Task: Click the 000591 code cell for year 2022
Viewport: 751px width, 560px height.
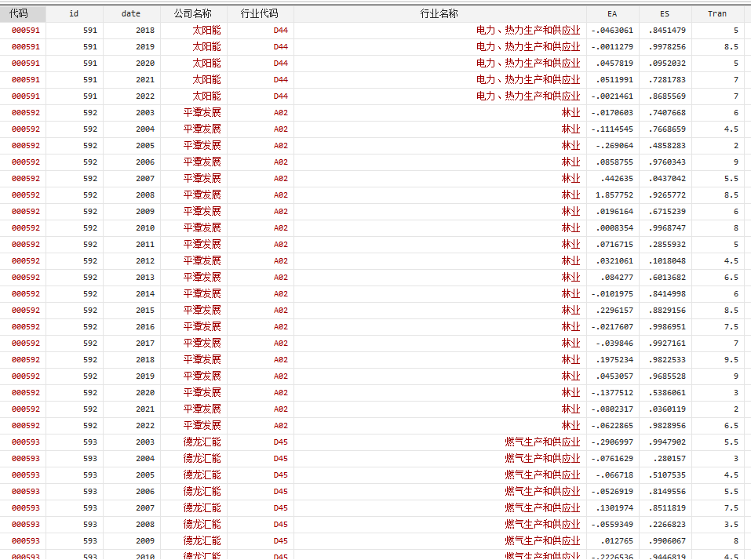Action: (26, 96)
